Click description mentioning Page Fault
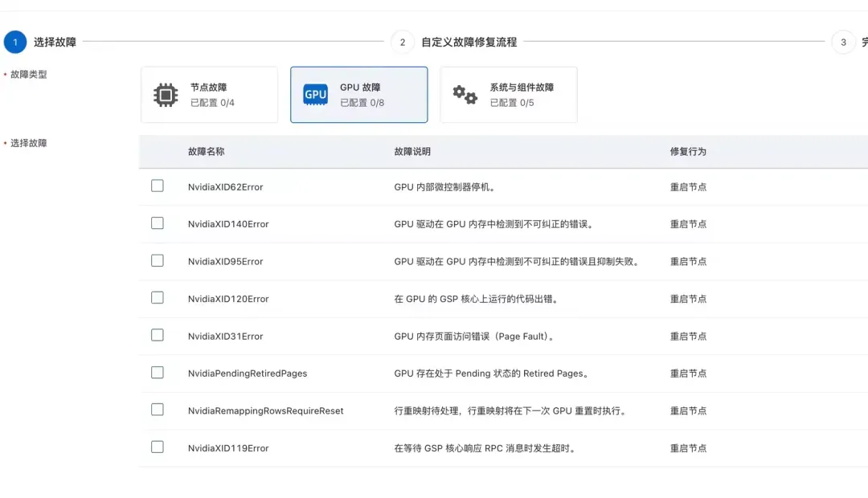868x498 pixels. tap(474, 337)
